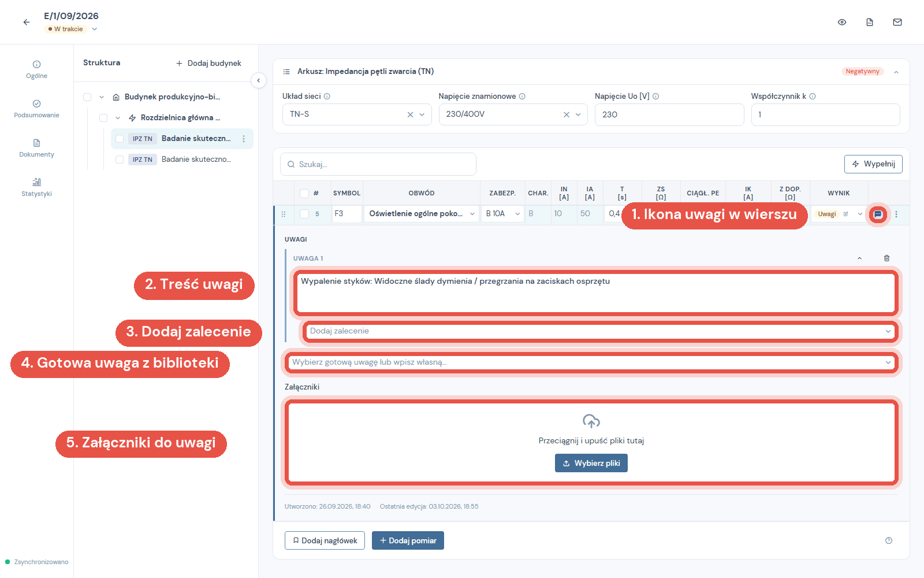Collapse the Budynek produkcyjno-bi... tree node

click(x=102, y=97)
